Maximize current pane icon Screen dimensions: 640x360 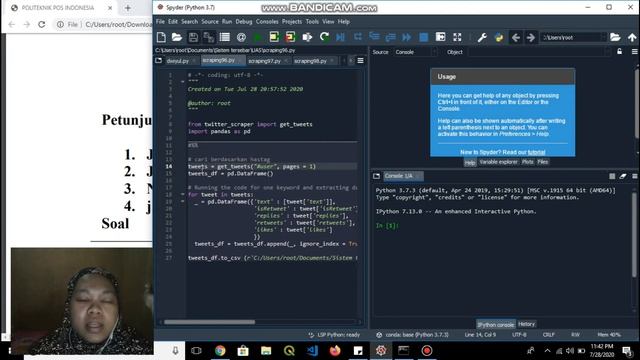(440, 37)
